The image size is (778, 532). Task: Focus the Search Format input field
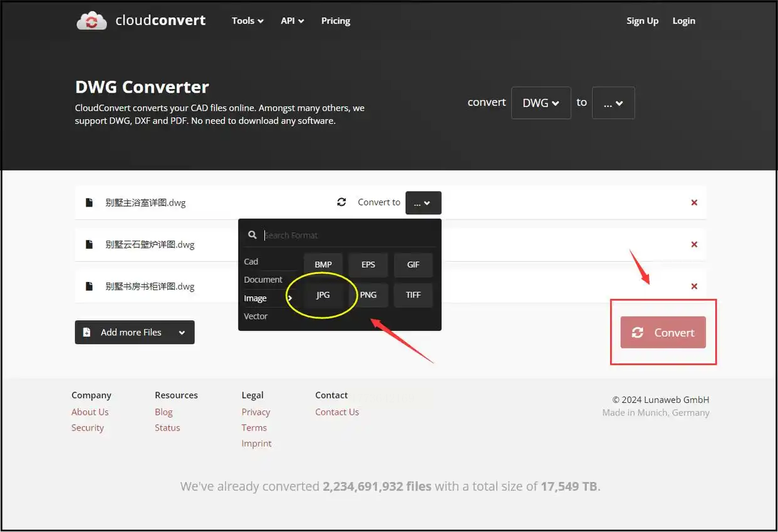[348, 235]
